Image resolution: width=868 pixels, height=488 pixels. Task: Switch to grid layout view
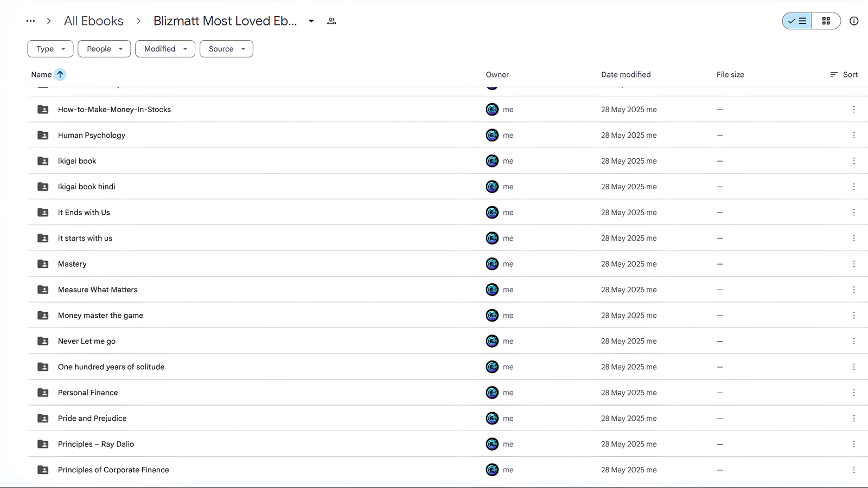click(x=826, y=21)
